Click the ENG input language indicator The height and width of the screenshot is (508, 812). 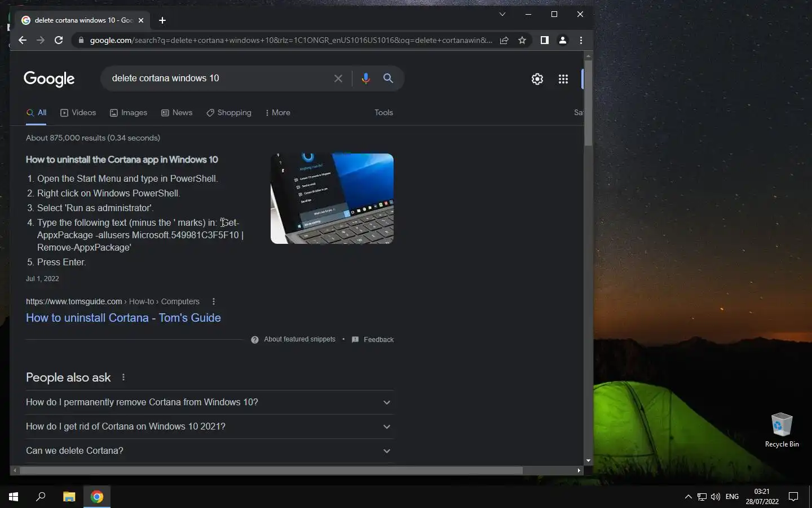[x=732, y=497]
